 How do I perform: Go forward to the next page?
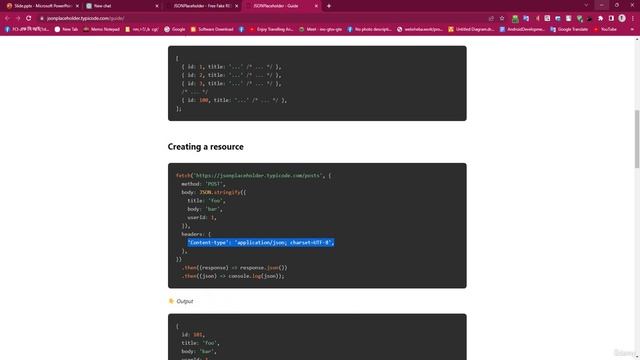pyautogui.click(x=18, y=18)
